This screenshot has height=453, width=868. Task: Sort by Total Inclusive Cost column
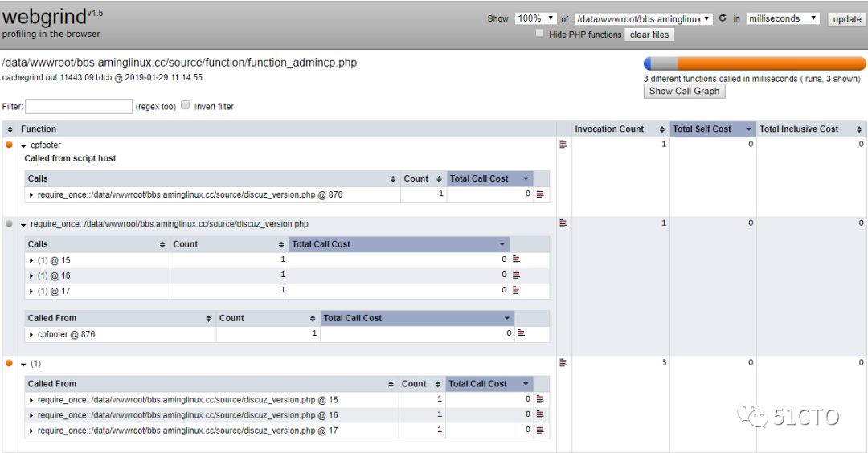pyautogui.click(x=808, y=129)
